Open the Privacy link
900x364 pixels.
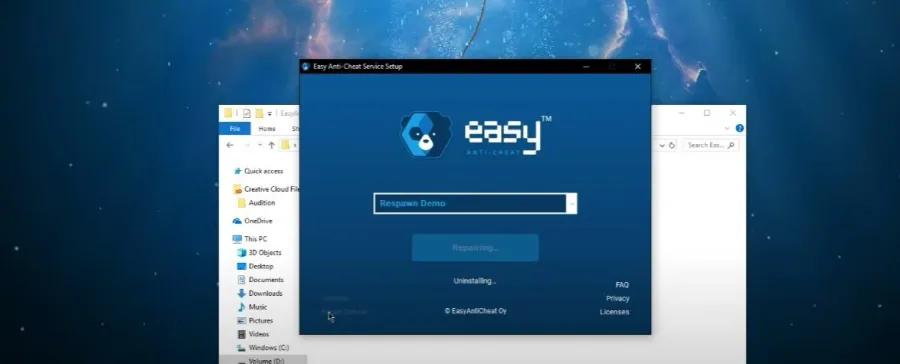[x=618, y=299]
